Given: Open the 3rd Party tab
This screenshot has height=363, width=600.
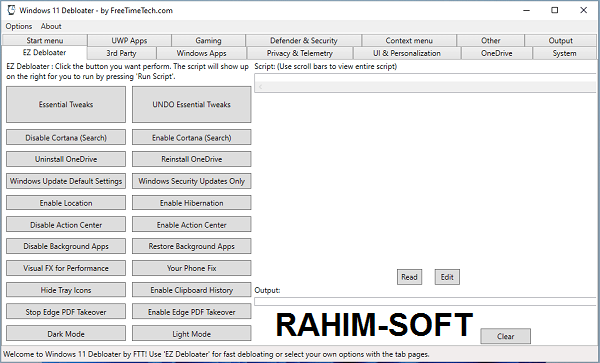Looking at the screenshot, I should coord(121,53).
